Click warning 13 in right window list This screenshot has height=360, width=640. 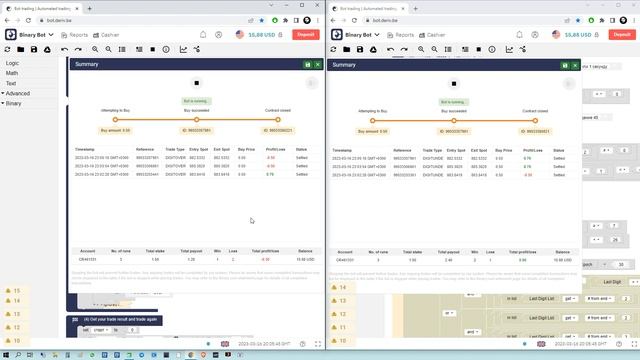pyautogui.click(x=339, y=301)
